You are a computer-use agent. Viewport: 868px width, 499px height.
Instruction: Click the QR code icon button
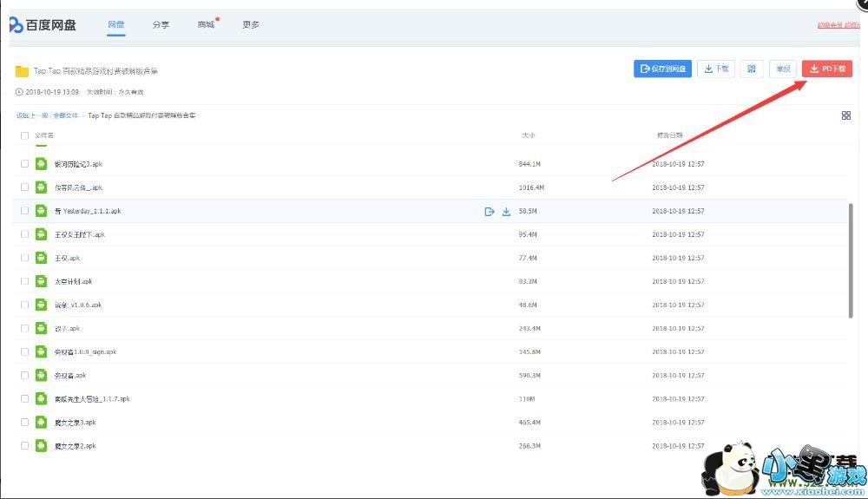pyautogui.click(x=752, y=69)
